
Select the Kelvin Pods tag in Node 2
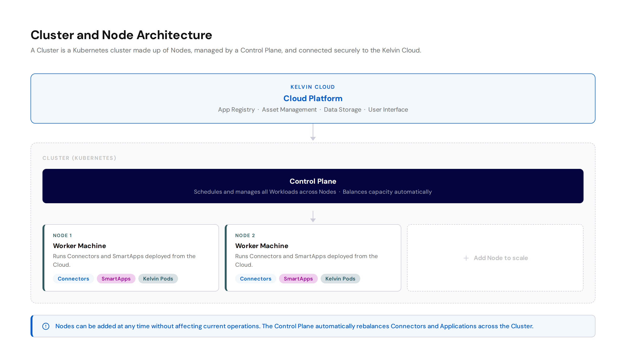(x=340, y=279)
